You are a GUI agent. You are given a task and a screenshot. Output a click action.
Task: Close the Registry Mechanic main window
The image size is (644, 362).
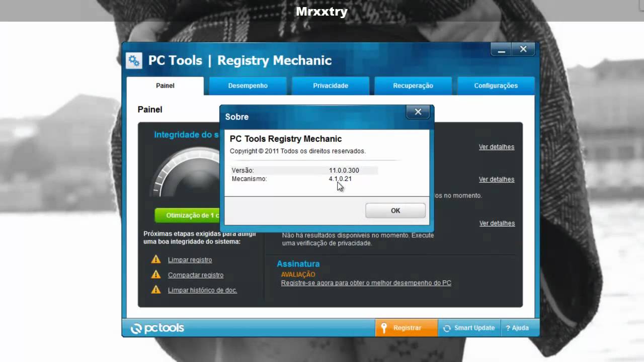pyautogui.click(x=523, y=49)
